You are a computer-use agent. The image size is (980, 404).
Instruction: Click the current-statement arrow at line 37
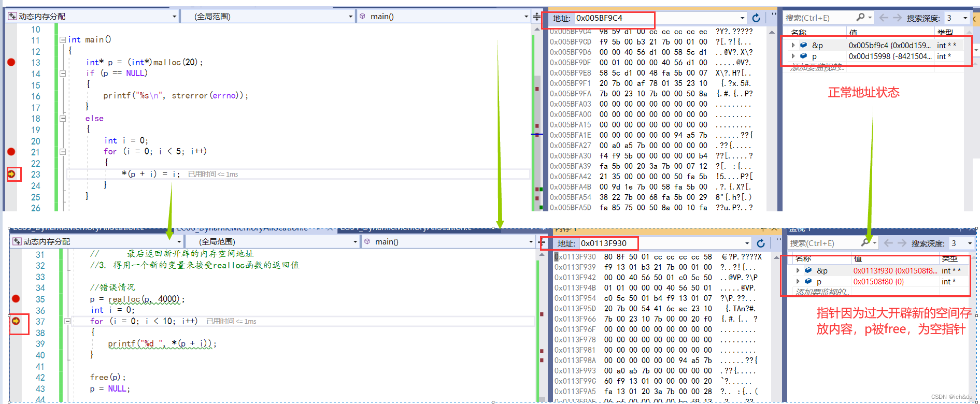point(16,321)
